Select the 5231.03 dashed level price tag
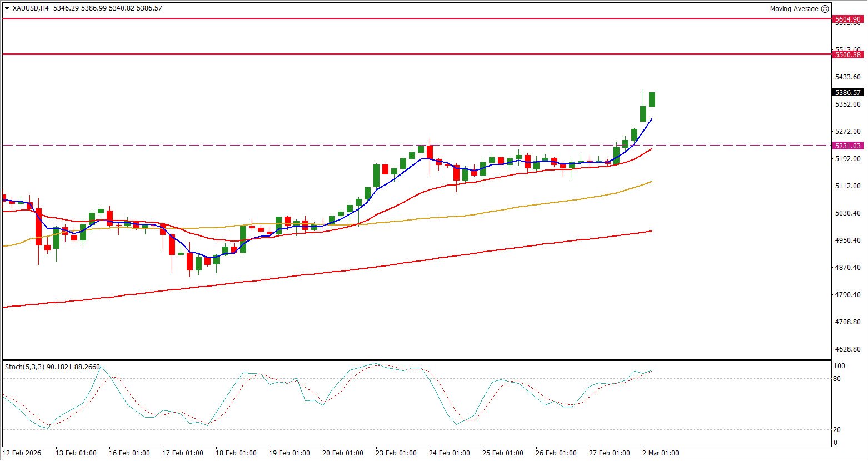The height and width of the screenshot is (461, 868). [x=848, y=146]
